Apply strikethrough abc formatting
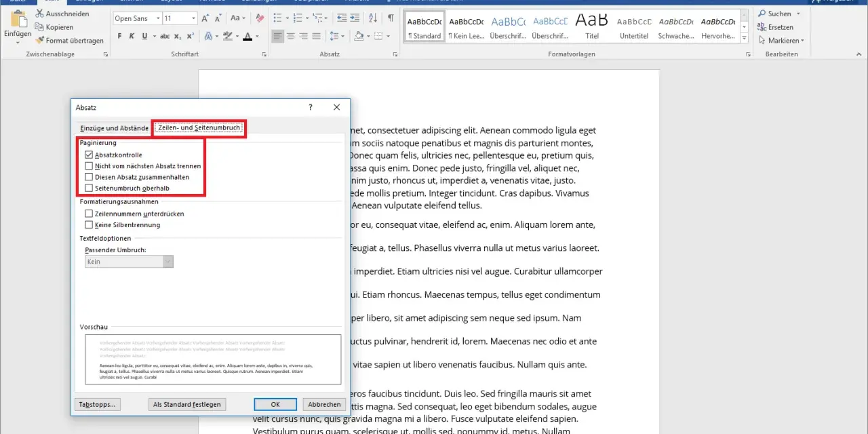The width and height of the screenshot is (868, 434). pos(163,36)
